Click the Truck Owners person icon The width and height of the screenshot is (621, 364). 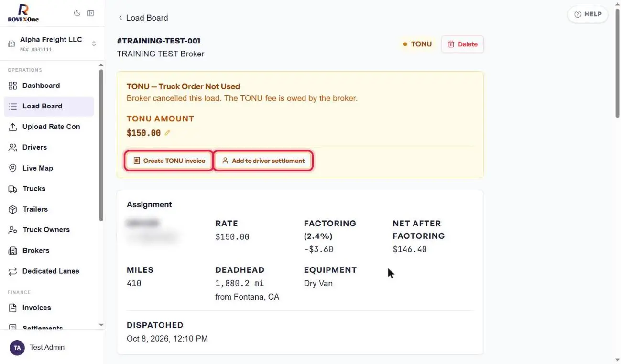tap(13, 230)
